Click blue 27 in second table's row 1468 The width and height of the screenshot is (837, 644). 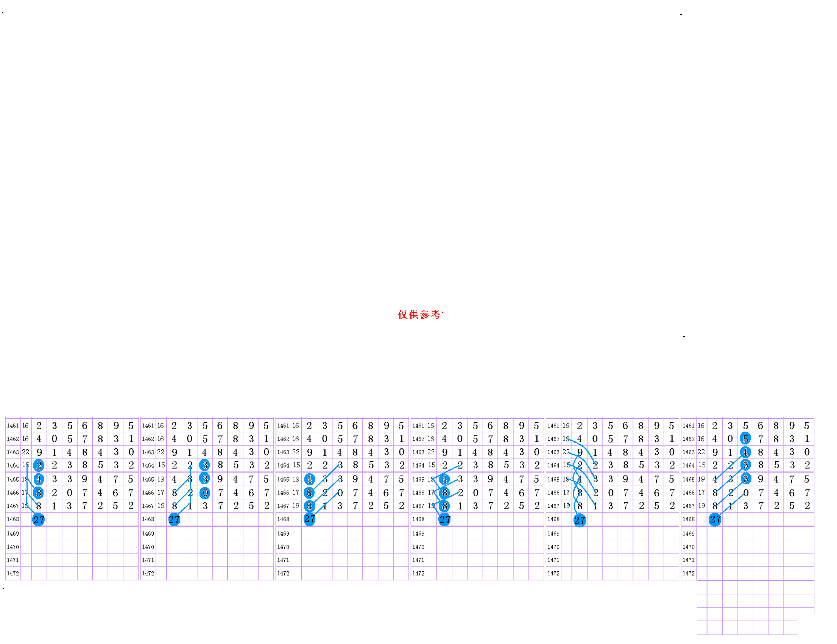point(174,519)
